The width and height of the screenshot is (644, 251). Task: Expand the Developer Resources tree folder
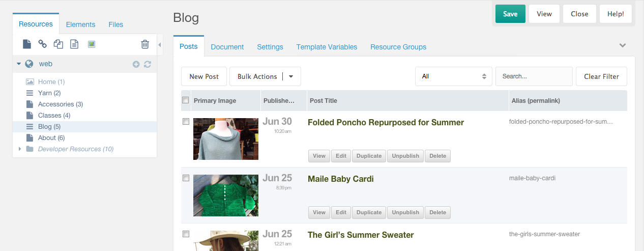(20, 149)
